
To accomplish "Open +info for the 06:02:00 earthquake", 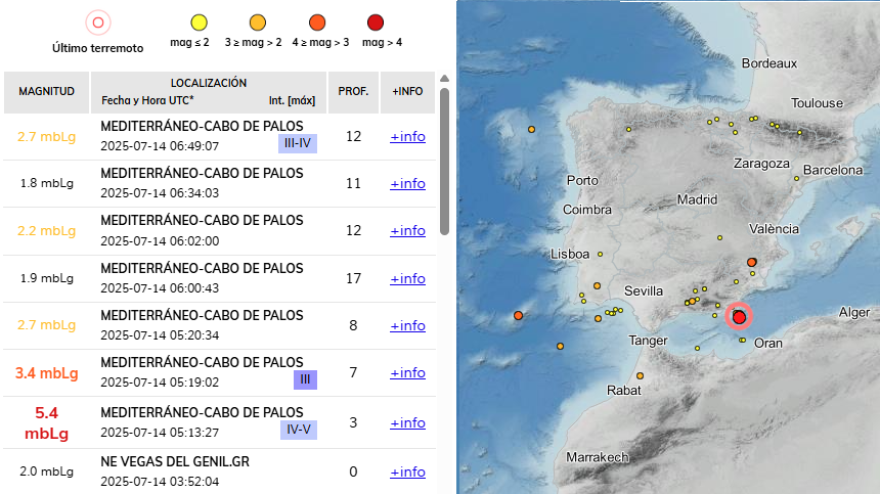I will point(407,231).
